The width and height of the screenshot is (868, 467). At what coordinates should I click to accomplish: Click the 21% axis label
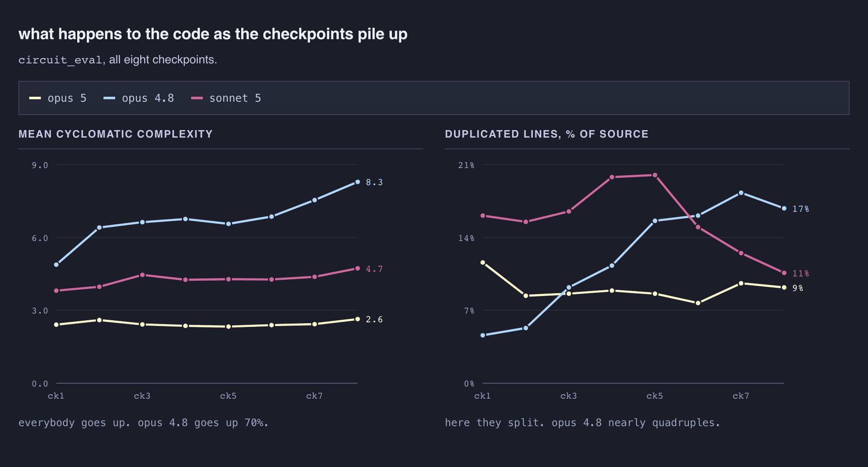click(x=467, y=165)
